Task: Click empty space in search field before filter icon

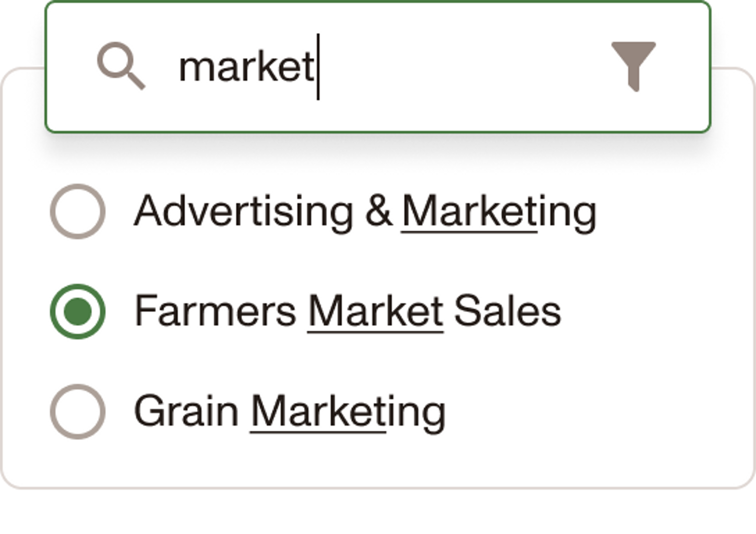Action: 461,68
